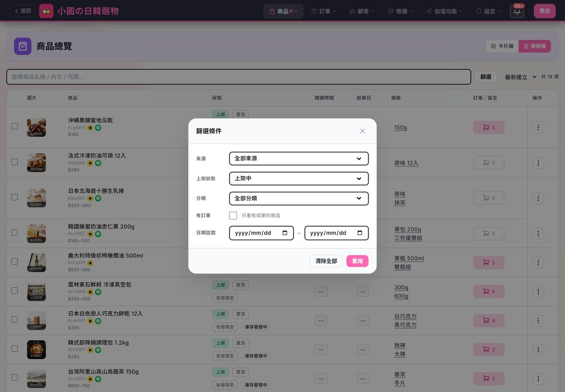Click the start date input field
Image resolution: width=565 pixels, height=392 pixels.
point(261,233)
